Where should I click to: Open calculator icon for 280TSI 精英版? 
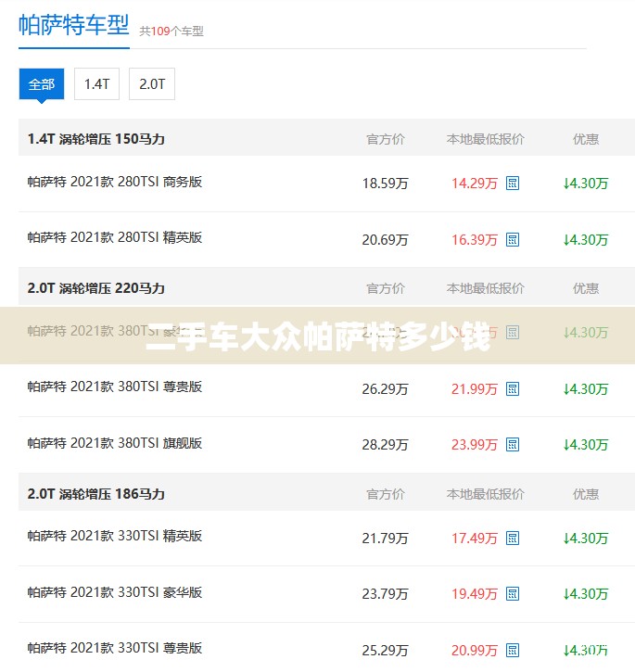click(513, 239)
